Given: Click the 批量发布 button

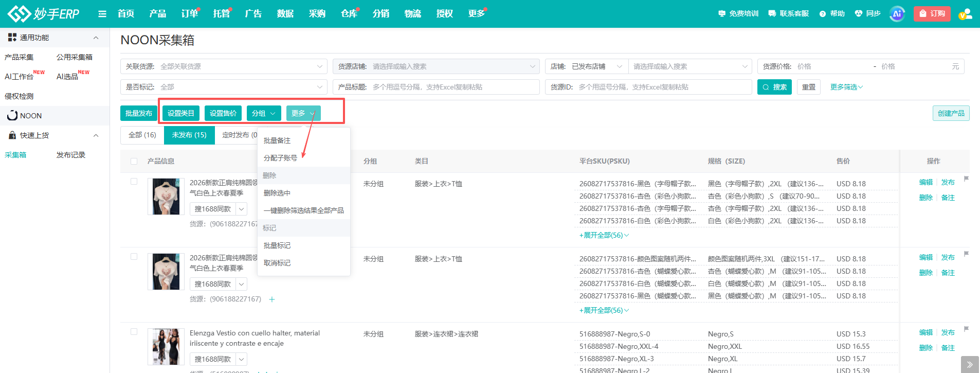Looking at the screenshot, I should point(139,113).
